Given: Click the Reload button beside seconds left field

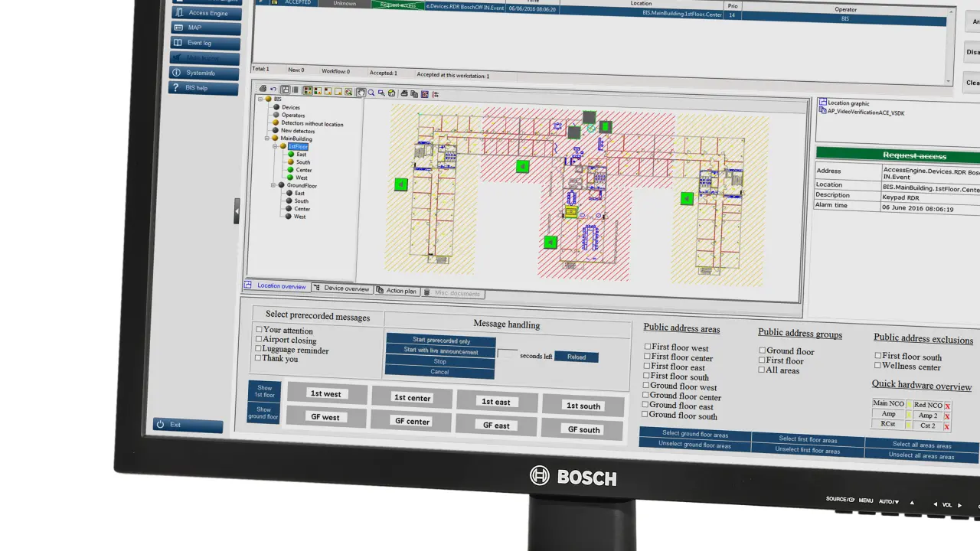Looking at the screenshot, I should point(577,357).
